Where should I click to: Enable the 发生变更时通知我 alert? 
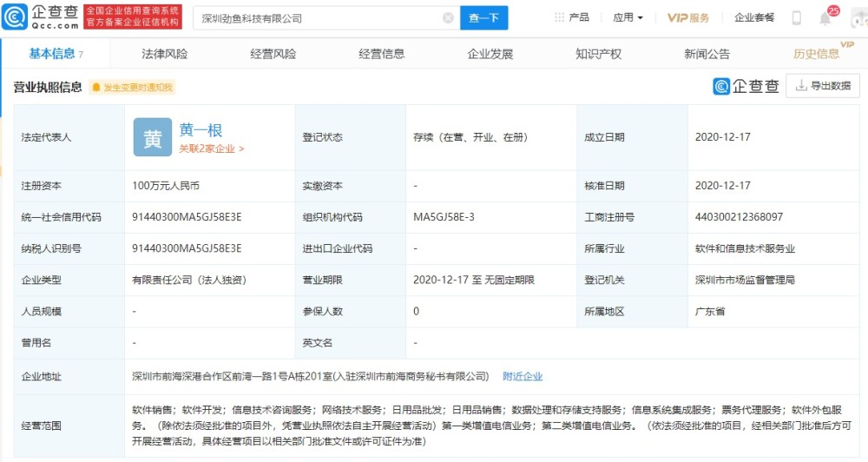(x=132, y=87)
